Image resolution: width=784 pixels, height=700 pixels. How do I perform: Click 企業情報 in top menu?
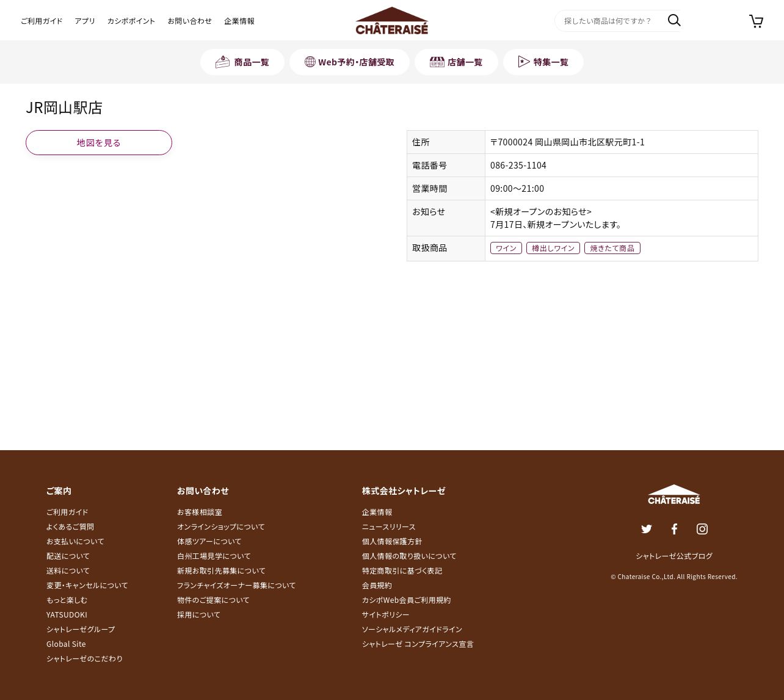[x=239, y=21]
